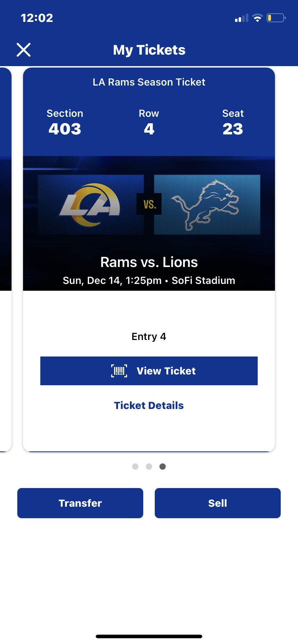The width and height of the screenshot is (298, 644).
Task: Click the My Tickets title
Action: click(x=149, y=50)
